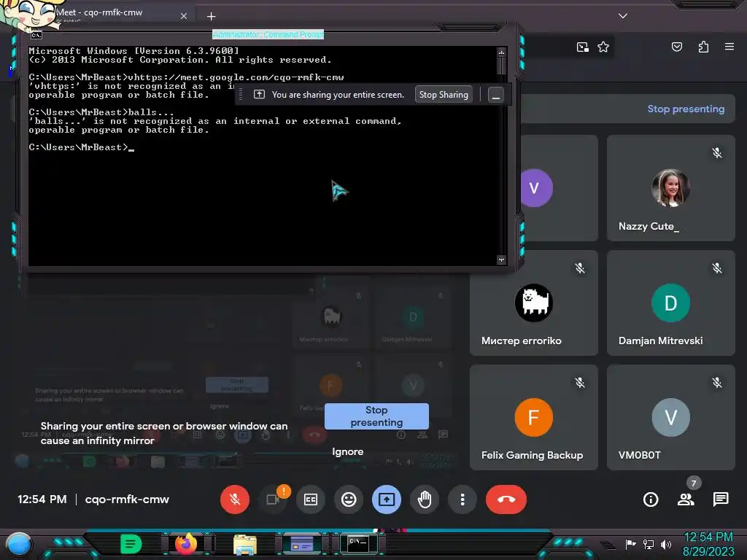Select Damjan Mitrevski participant tile
This screenshot has height=560, width=747.
coord(671,303)
